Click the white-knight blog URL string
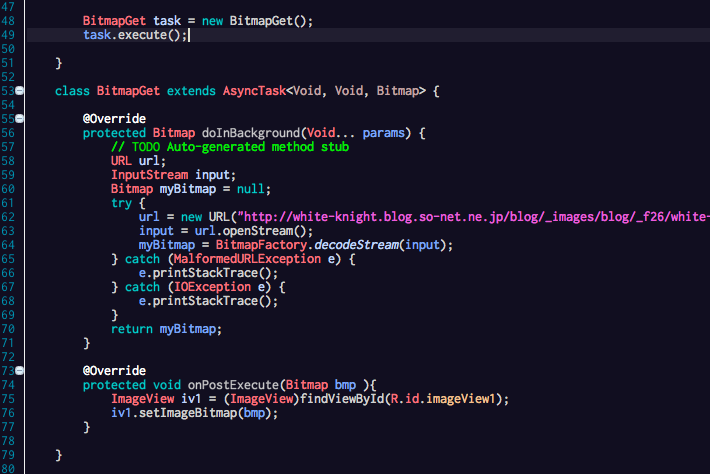This screenshot has width=710, height=474. [473, 217]
